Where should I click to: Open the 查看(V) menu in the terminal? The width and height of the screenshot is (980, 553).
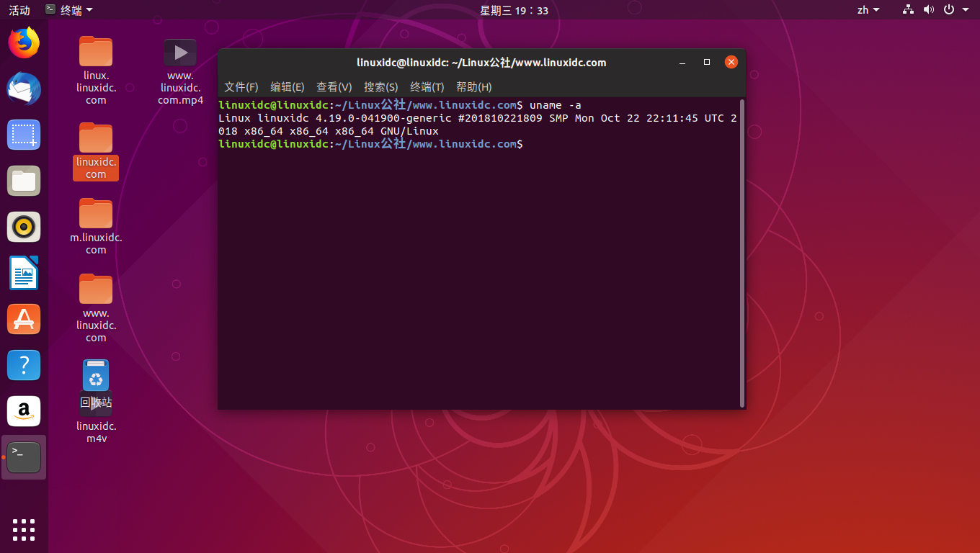click(334, 86)
